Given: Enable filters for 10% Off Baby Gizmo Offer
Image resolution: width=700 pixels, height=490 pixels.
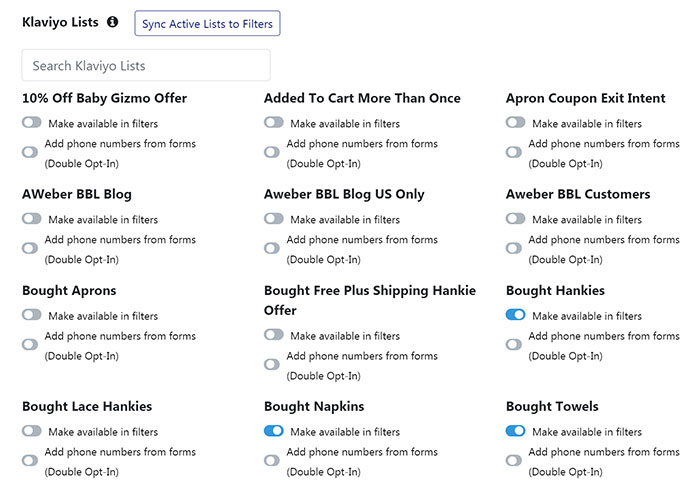Looking at the screenshot, I should coord(32,122).
